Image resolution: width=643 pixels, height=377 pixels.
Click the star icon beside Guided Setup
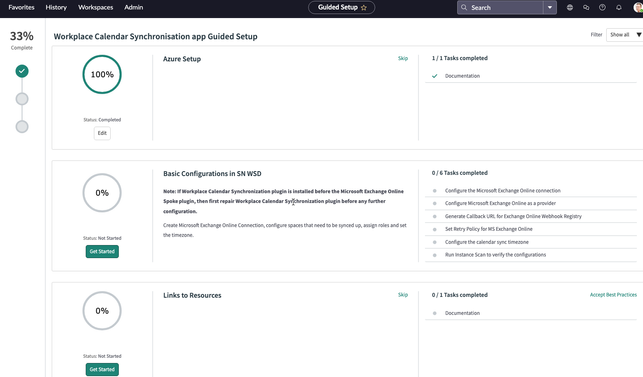click(364, 7)
